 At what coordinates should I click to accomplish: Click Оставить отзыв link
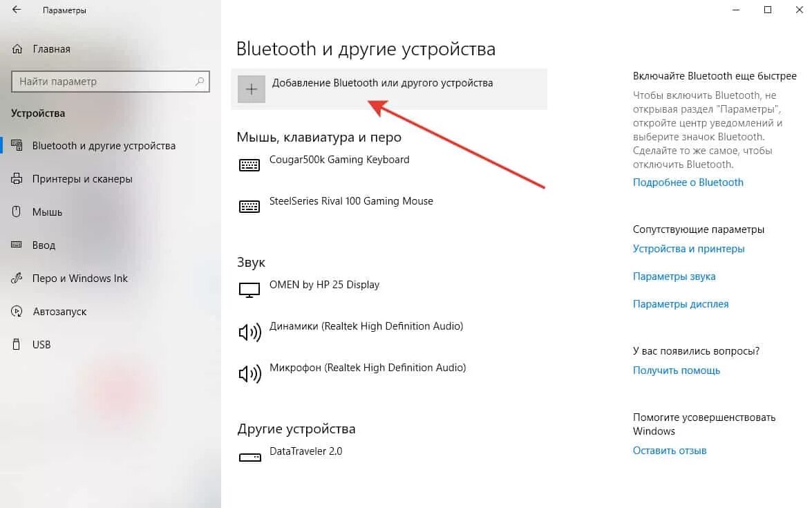point(669,451)
